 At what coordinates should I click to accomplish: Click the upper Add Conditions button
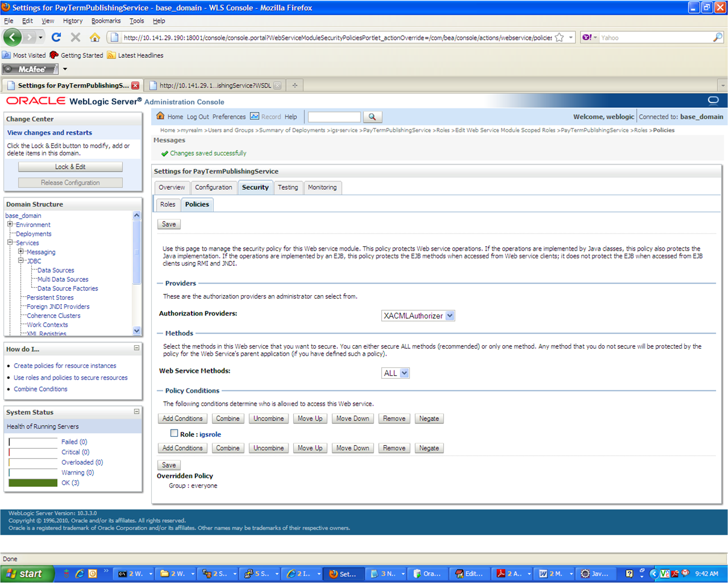point(182,418)
